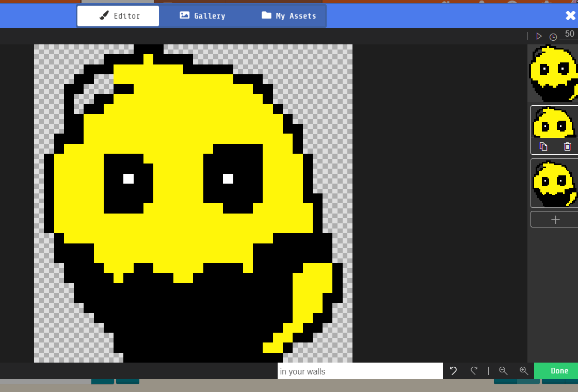Screen dimensions: 578x392
Task: Click the Editor tab brush icon
Action: [103, 15]
